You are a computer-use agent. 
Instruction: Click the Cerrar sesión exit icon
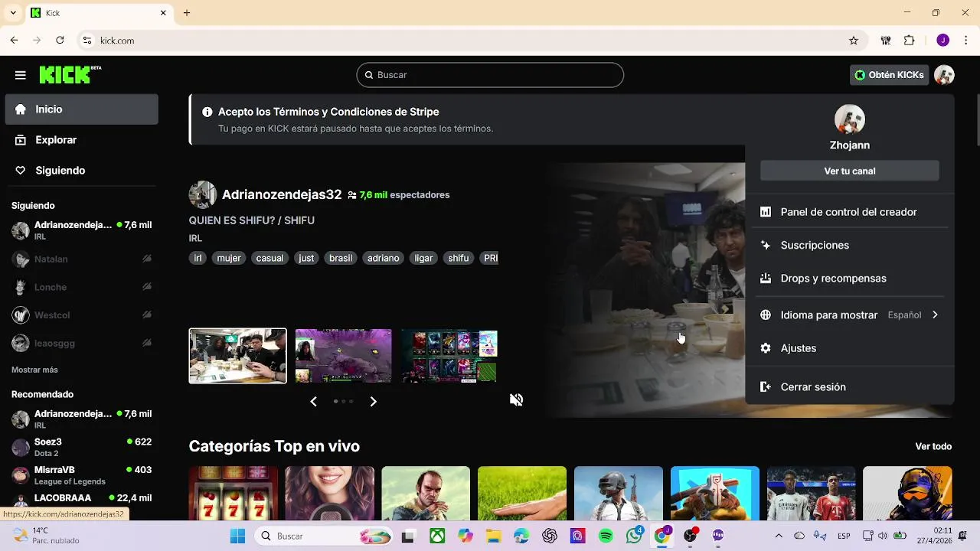[765, 387]
